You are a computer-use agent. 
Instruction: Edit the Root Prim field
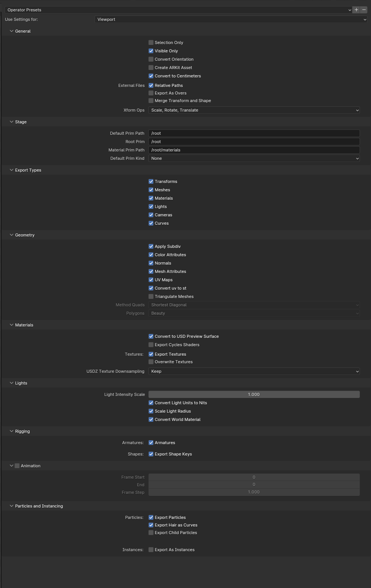tap(254, 142)
